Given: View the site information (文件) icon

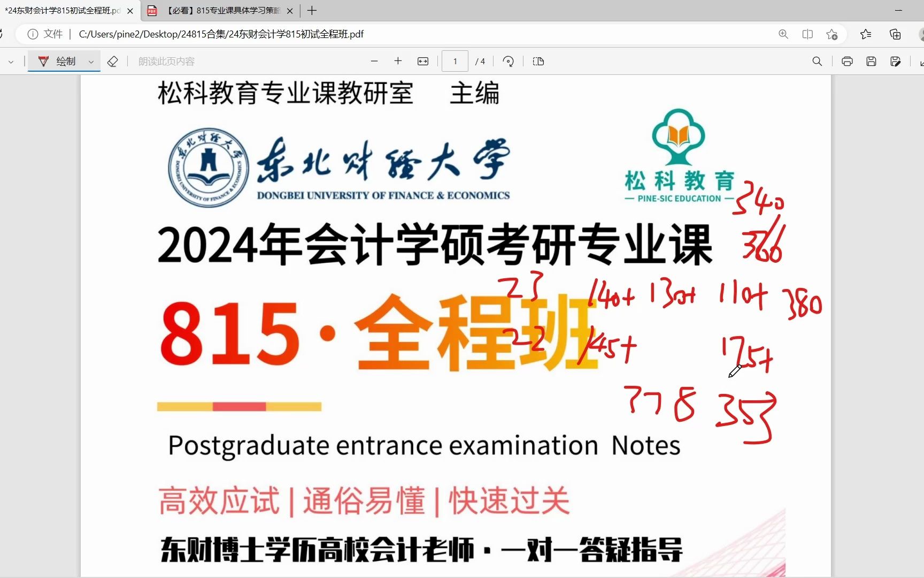Looking at the screenshot, I should (x=33, y=34).
